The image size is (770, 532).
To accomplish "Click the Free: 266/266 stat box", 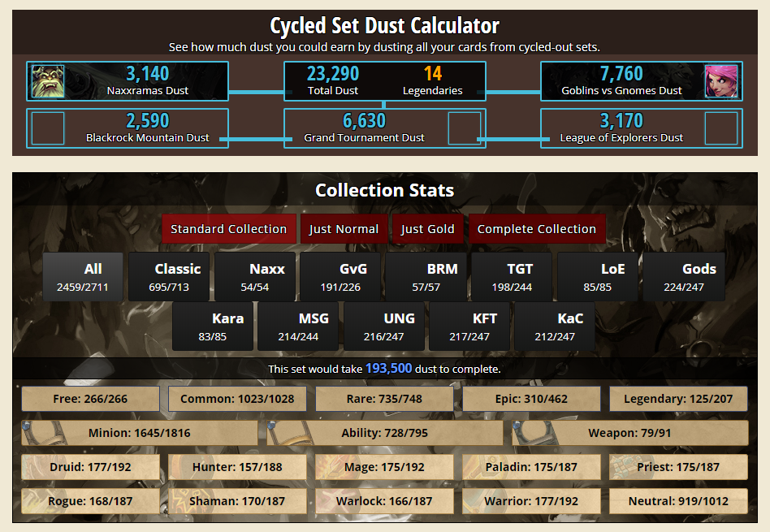I will pos(90,399).
